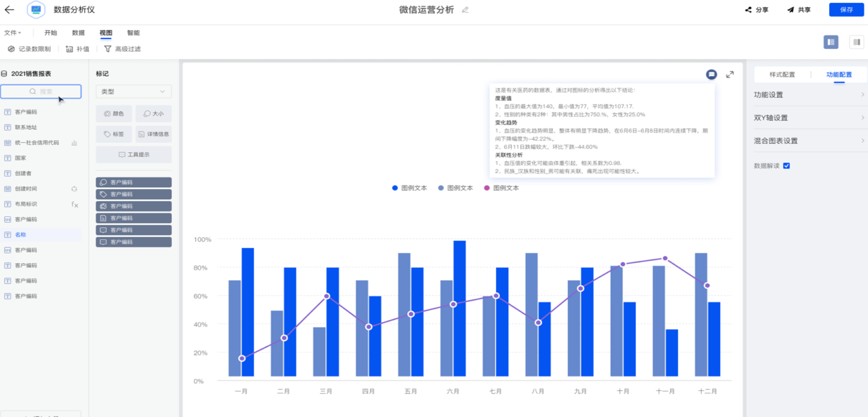The image size is (868, 417).
Task: Click the 补值 toolbar item
Action: tap(77, 49)
